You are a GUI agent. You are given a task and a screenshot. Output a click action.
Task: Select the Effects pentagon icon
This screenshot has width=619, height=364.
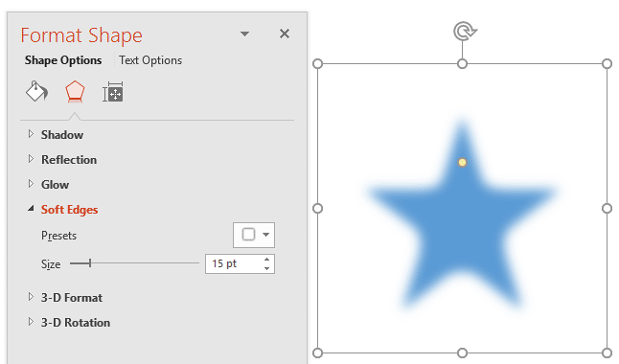pos(75,92)
